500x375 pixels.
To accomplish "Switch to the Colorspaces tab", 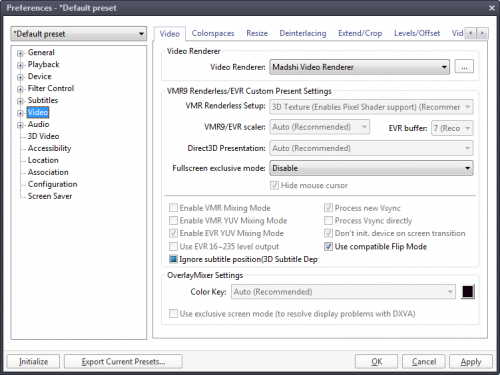I will pos(213,33).
